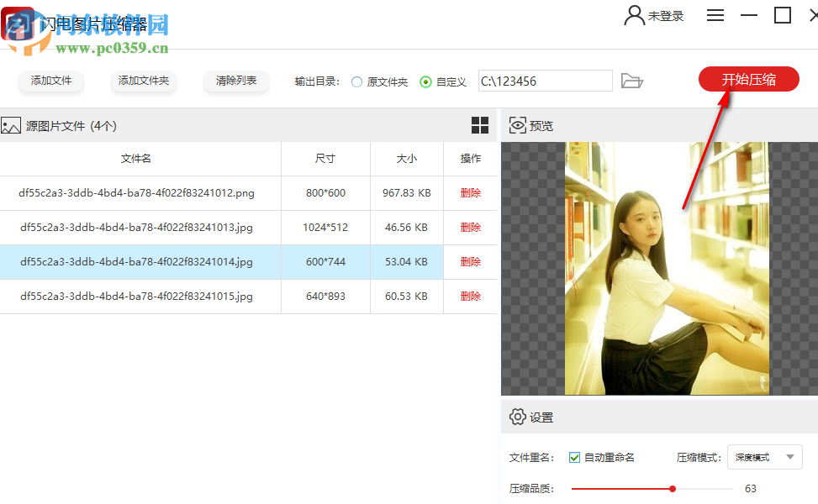Click the settings gear icon
The image size is (818, 504).
pos(518,417)
